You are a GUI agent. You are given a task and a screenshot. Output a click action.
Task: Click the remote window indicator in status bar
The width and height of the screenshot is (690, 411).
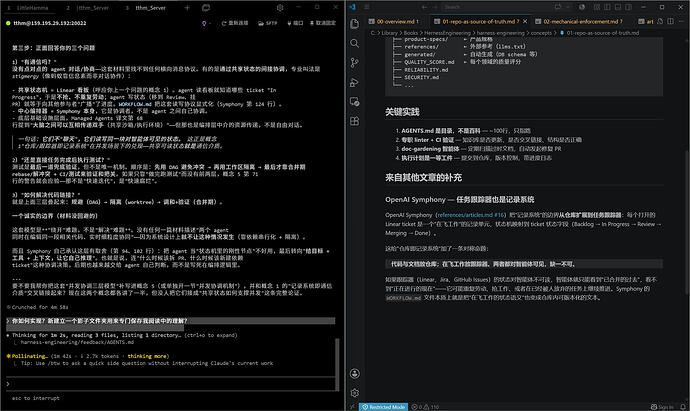[x=352, y=407]
